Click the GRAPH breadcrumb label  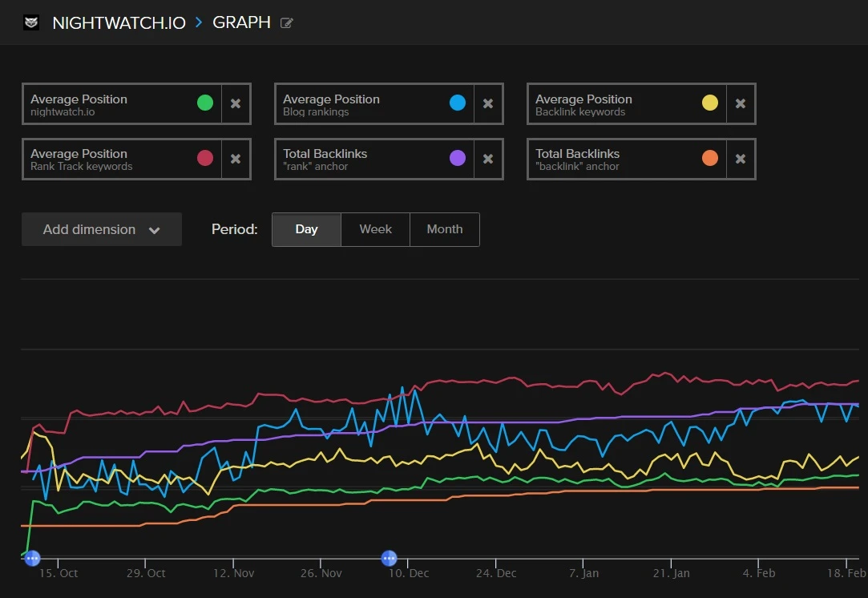point(241,22)
